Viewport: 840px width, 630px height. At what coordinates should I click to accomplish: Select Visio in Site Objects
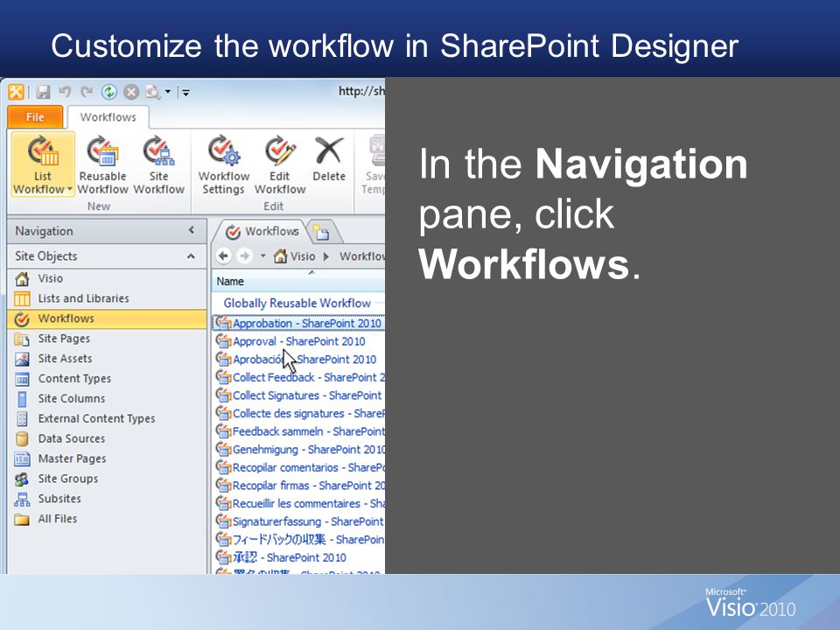pos(107,278)
